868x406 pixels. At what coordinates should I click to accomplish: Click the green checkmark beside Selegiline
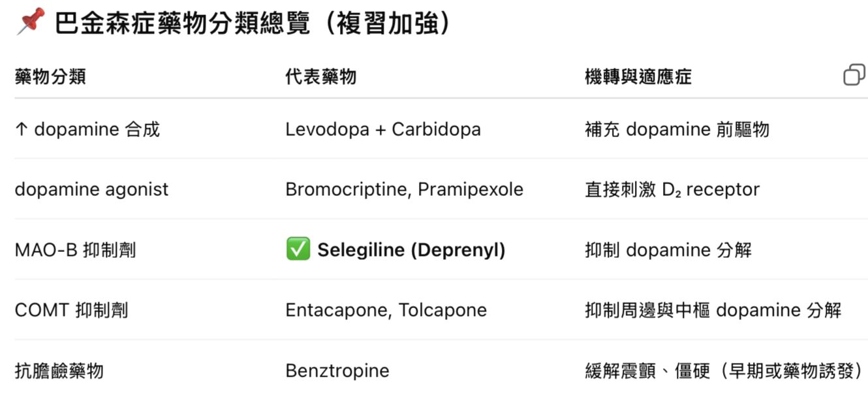(x=298, y=249)
